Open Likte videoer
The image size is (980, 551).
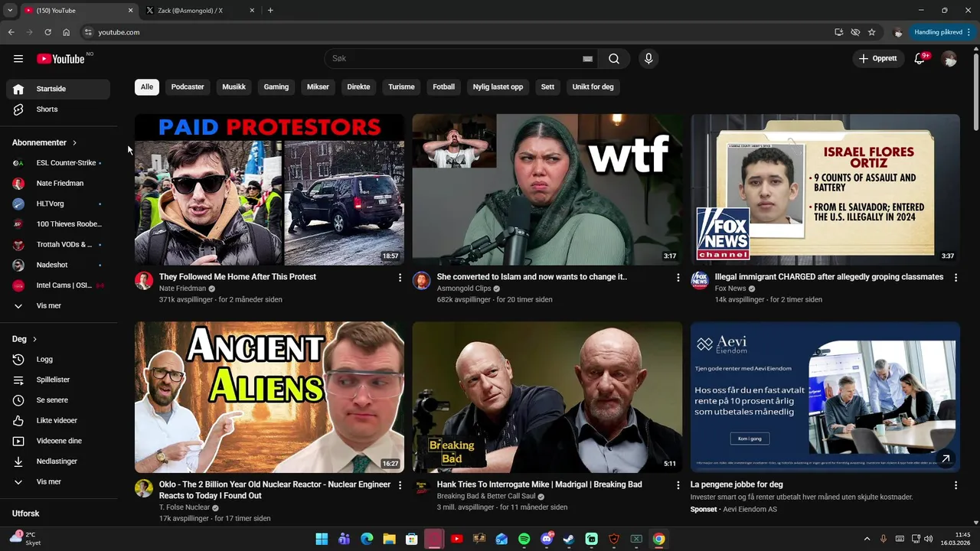coord(58,421)
